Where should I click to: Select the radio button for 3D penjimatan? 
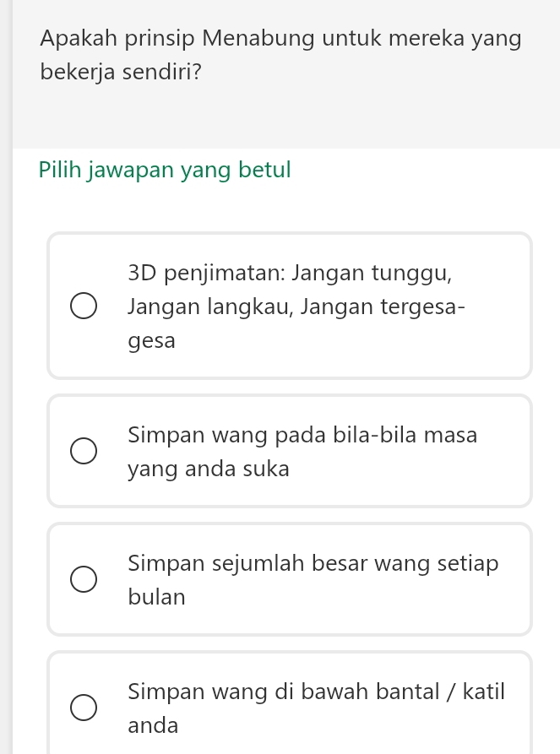(83, 306)
